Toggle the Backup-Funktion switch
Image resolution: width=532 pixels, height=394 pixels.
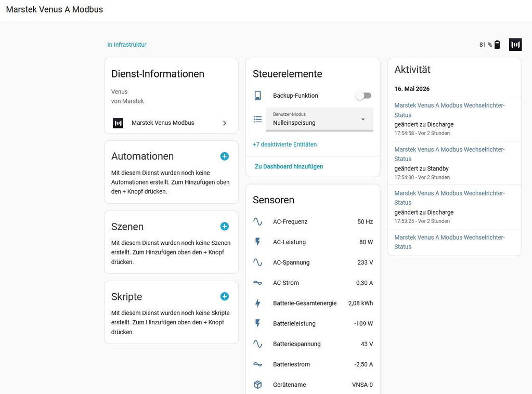[x=364, y=96]
